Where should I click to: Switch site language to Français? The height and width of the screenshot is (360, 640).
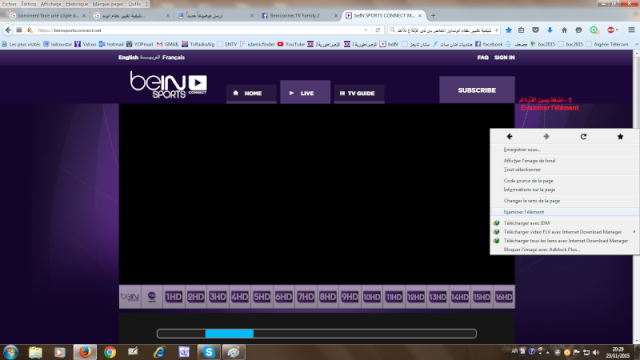pos(173,58)
